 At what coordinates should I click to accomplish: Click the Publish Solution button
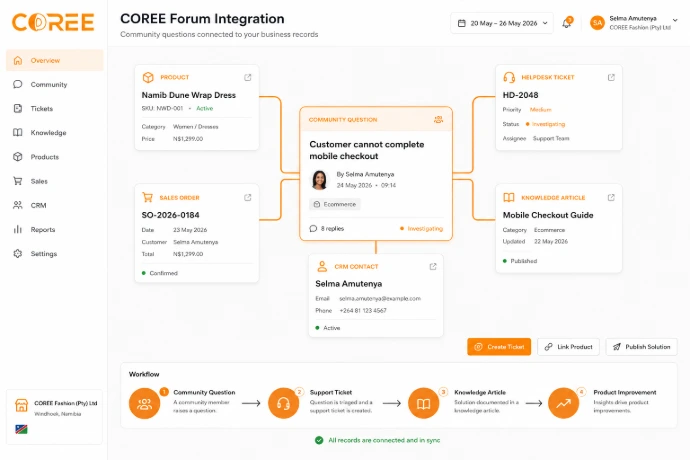point(642,347)
